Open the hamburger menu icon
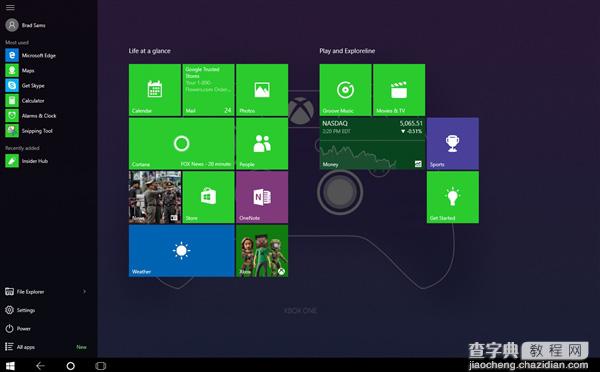This screenshot has height=372, width=600. point(10,7)
